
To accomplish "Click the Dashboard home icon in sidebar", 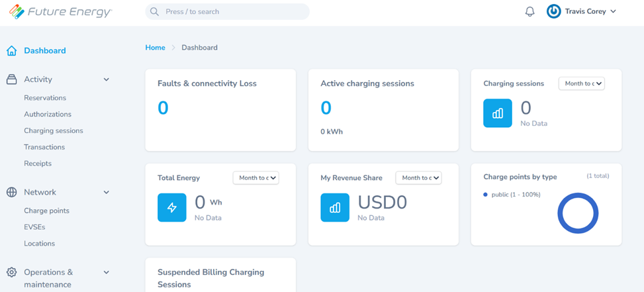I will 11,51.
